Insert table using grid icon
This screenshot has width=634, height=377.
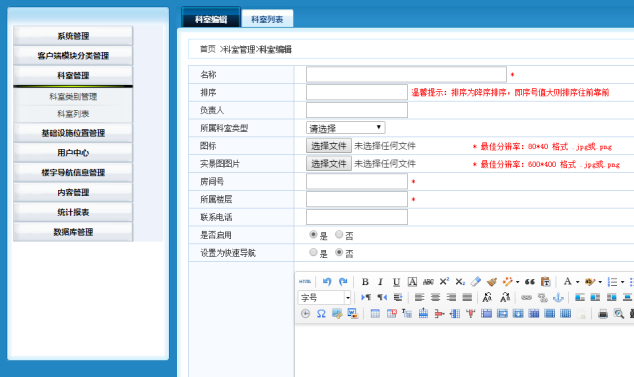coord(375,313)
